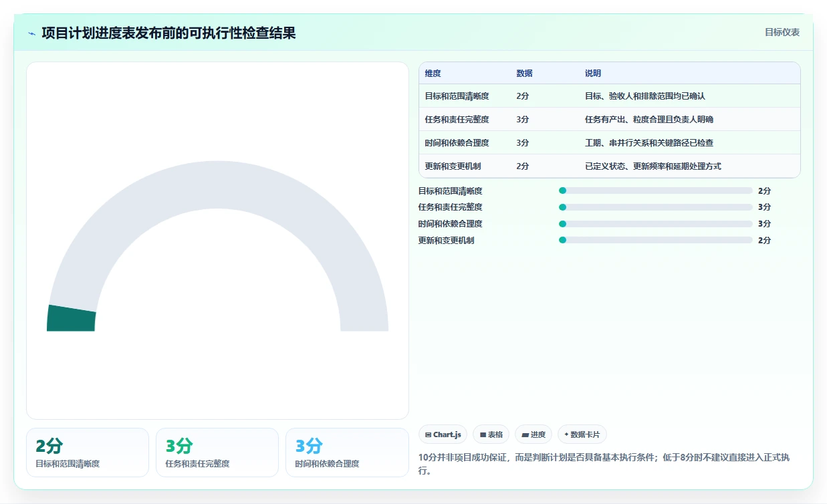Viewport: 827px width, 504px height.
Task: Click the Chart.js tag chip
Action: pyautogui.click(x=443, y=434)
